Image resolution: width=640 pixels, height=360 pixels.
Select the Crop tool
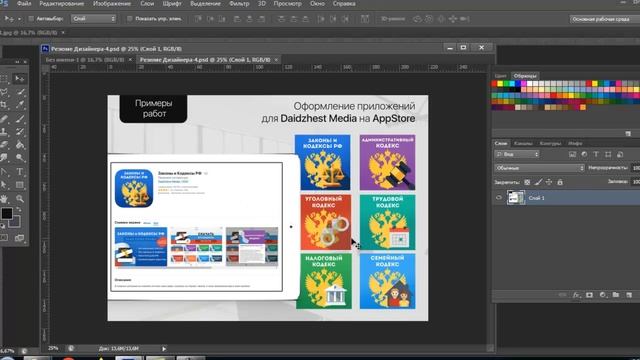tap(4, 105)
